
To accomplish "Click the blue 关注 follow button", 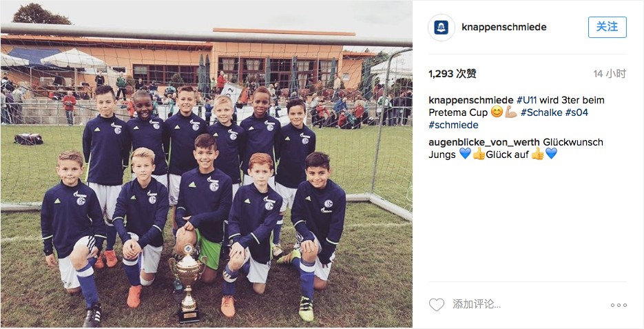I will [607, 27].
